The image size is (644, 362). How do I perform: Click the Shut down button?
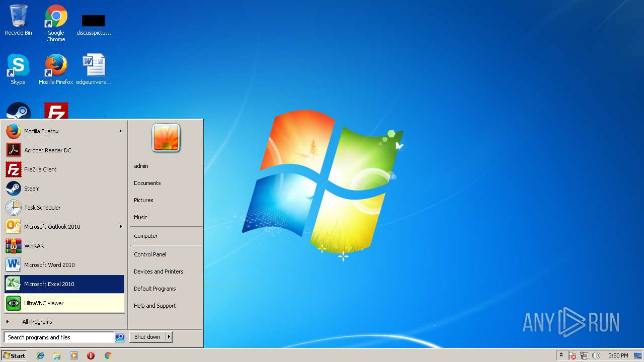click(147, 337)
